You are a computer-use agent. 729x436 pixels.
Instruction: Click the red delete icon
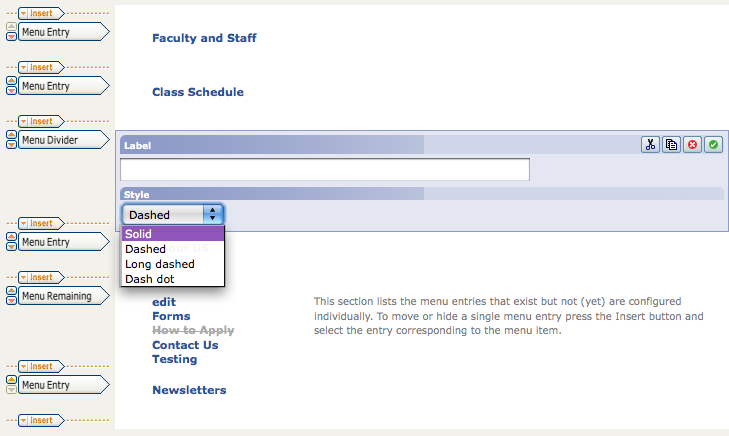tap(692, 145)
